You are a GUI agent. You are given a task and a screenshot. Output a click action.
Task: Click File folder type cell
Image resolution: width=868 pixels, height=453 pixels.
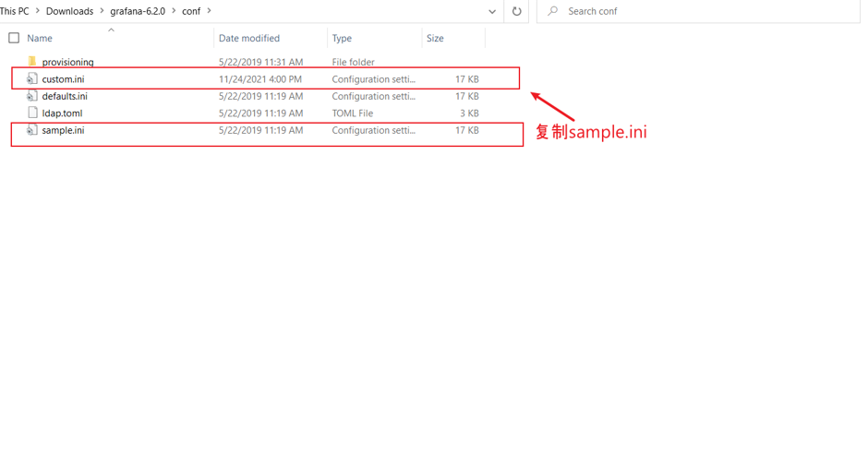[x=353, y=62]
